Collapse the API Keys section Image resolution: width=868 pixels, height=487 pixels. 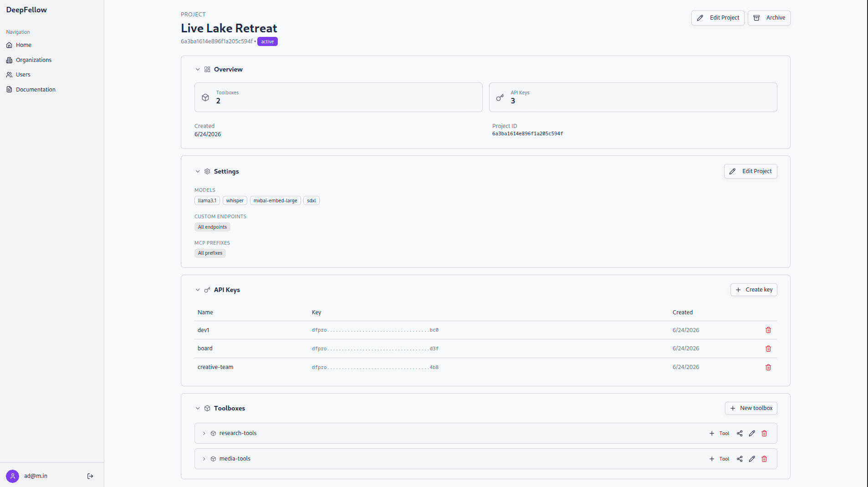click(x=198, y=290)
